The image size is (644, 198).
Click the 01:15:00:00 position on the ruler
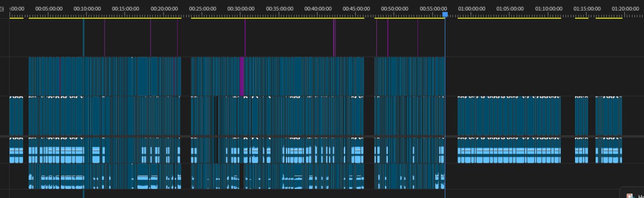click(587, 9)
